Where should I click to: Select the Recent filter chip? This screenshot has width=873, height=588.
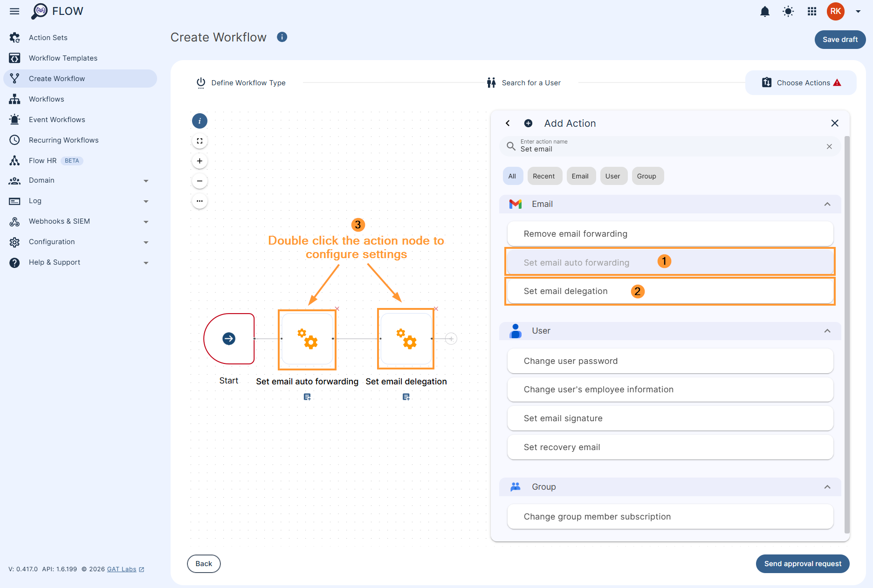pyautogui.click(x=544, y=176)
